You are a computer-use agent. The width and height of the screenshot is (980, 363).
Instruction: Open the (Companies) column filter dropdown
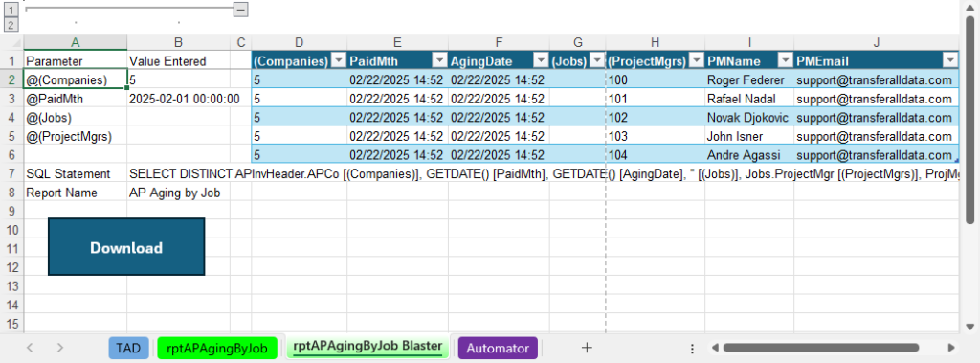pyautogui.click(x=338, y=60)
